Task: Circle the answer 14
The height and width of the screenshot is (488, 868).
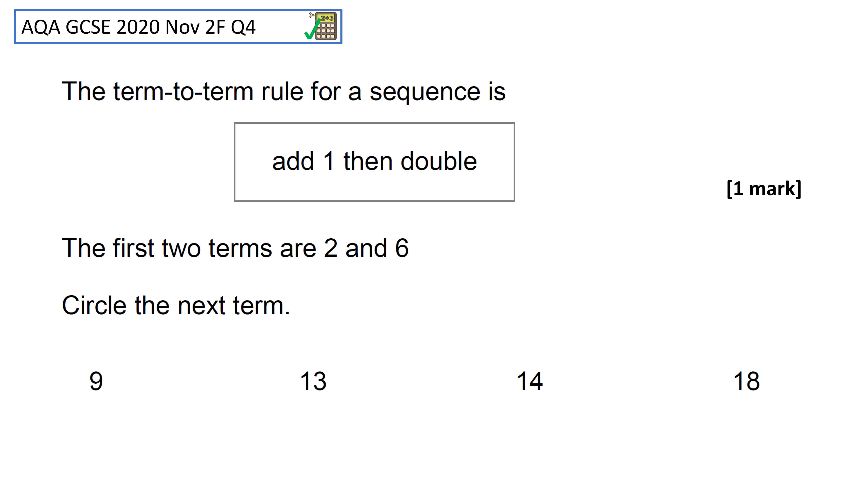Action: point(530,381)
